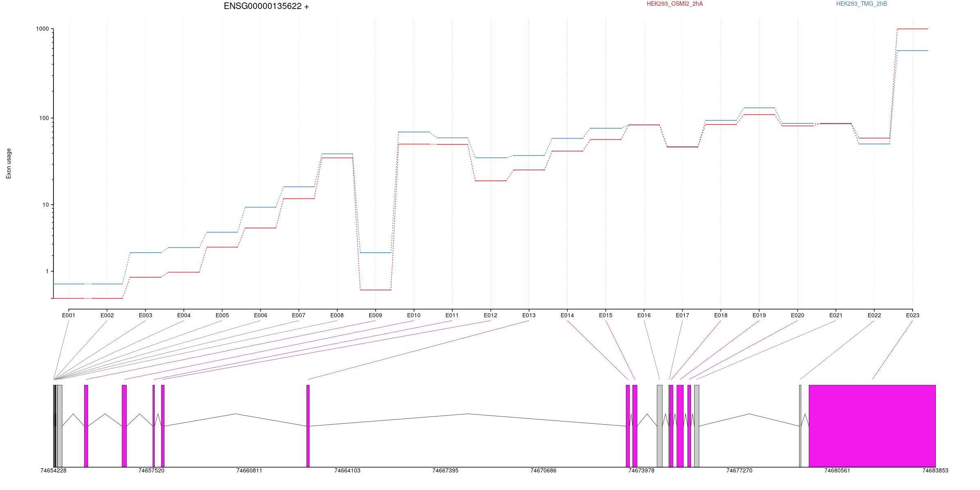
Task: Click the blue line segment above E023
Action: tap(913, 51)
